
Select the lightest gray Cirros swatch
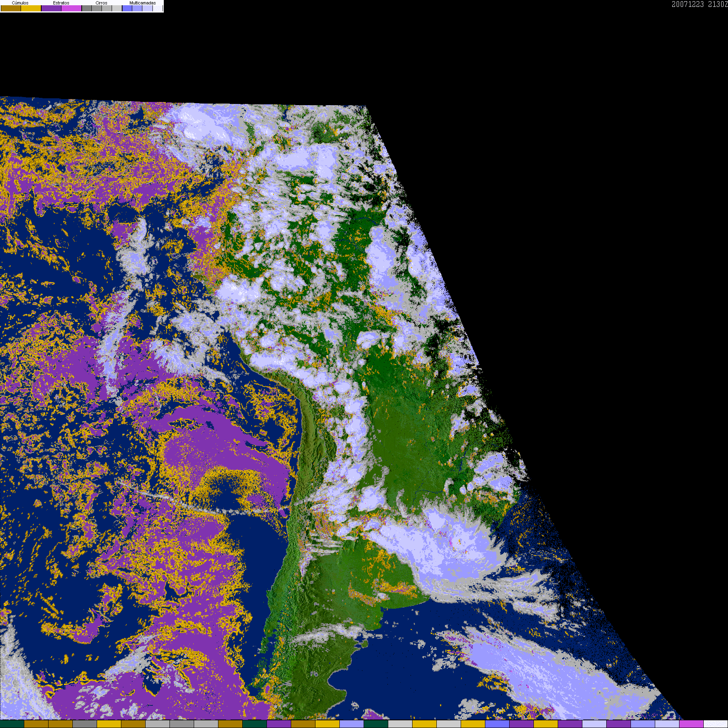click(117, 8)
